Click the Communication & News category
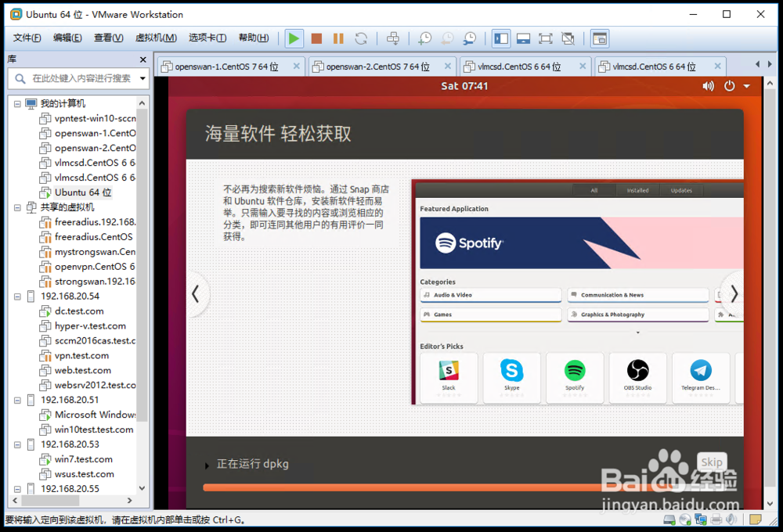 638,296
